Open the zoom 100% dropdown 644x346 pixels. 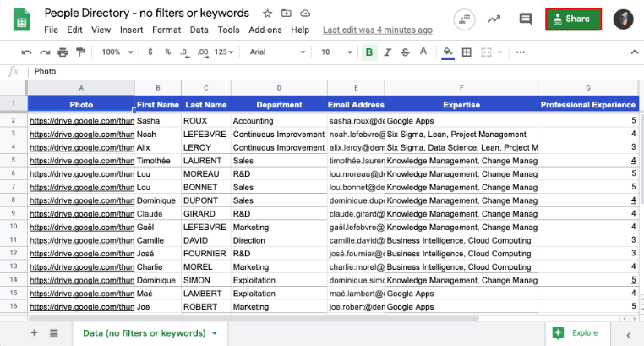click(117, 52)
